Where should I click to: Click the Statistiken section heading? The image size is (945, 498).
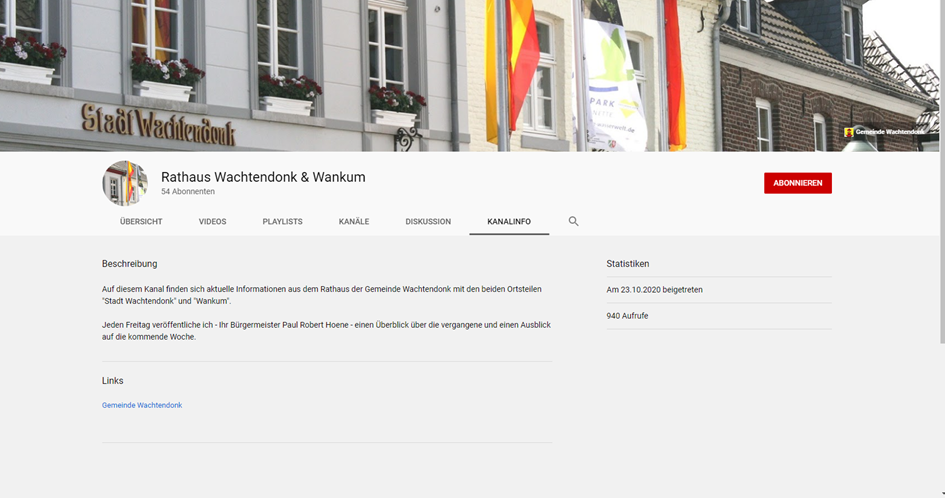coord(627,264)
